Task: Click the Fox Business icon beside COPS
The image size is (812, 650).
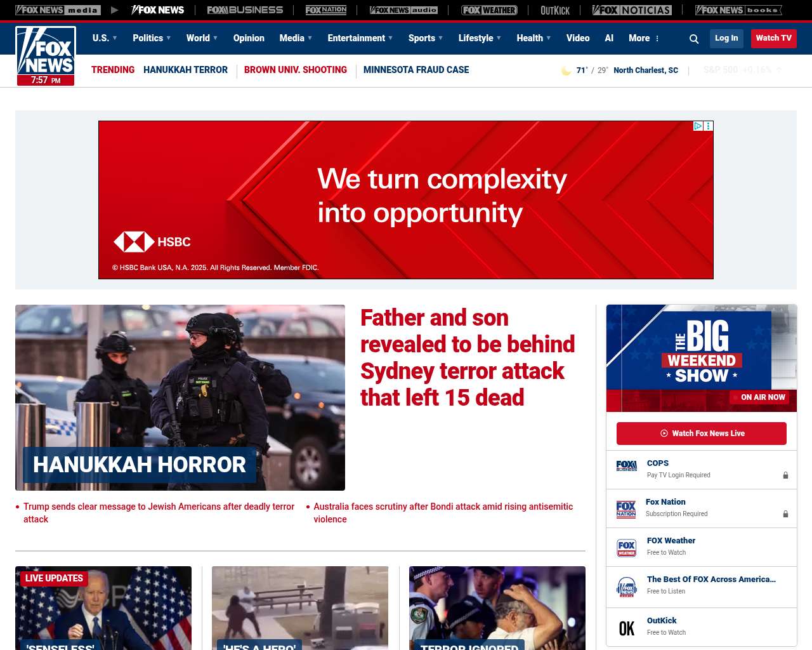Action: (x=626, y=466)
